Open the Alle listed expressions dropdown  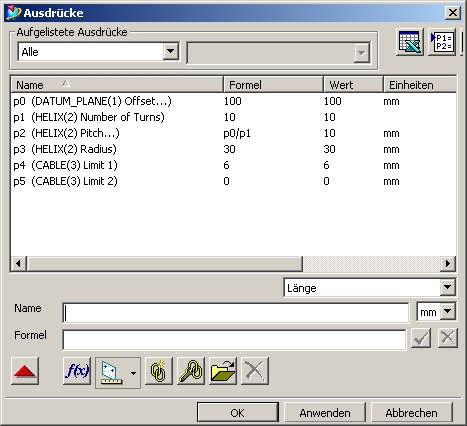98,52
